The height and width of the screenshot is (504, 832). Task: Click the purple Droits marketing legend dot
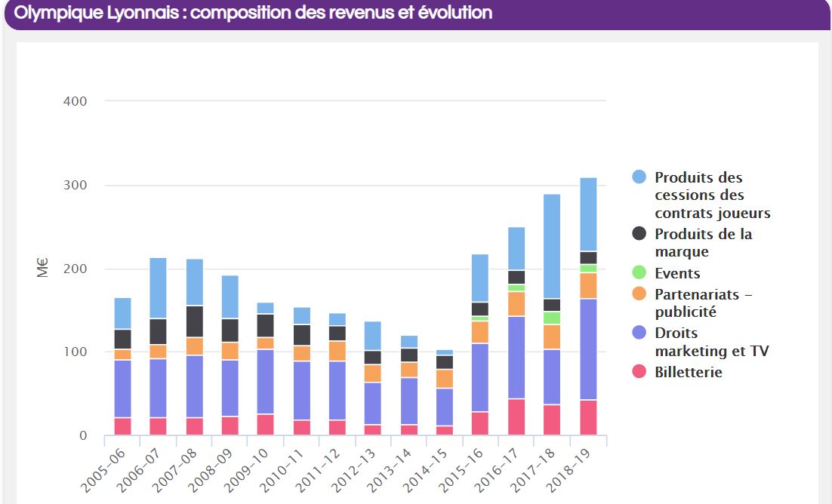coord(639,333)
